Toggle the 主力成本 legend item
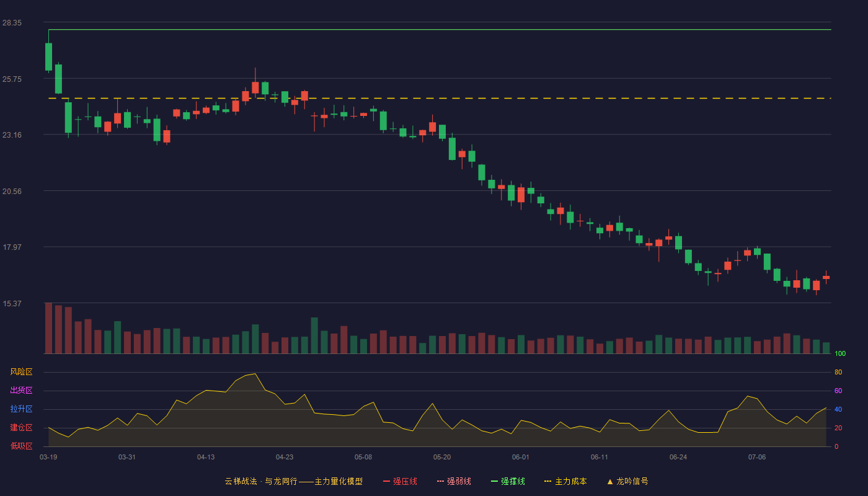 click(565, 481)
